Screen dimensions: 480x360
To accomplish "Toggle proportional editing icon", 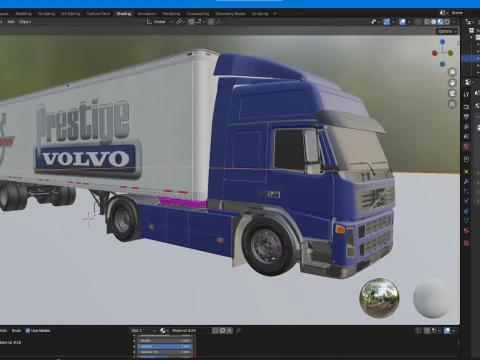I will pos(211,22).
